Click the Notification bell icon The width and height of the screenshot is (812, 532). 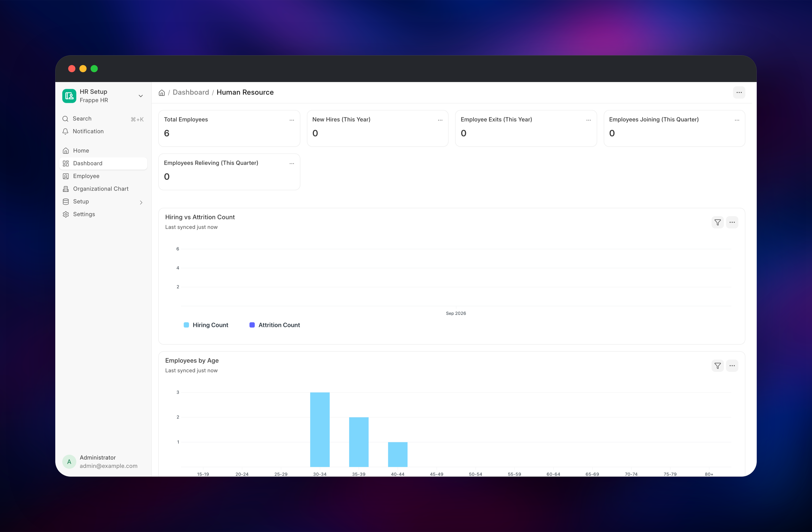point(65,131)
